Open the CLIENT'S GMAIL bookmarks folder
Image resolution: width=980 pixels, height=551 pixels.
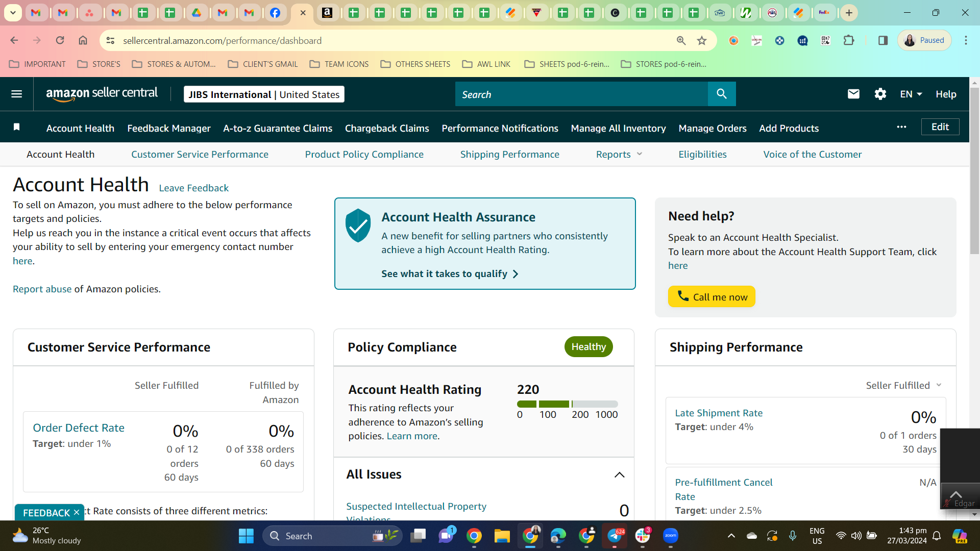coord(263,64)
